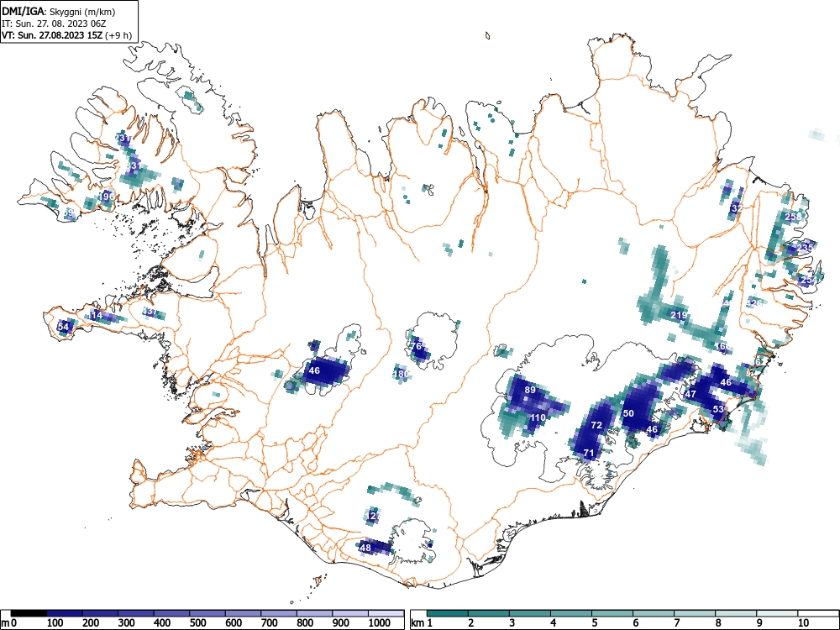
Task: Click the VT: Sun. 27.08.2023 15Z (+9 h) line
Action: point(66,35)
